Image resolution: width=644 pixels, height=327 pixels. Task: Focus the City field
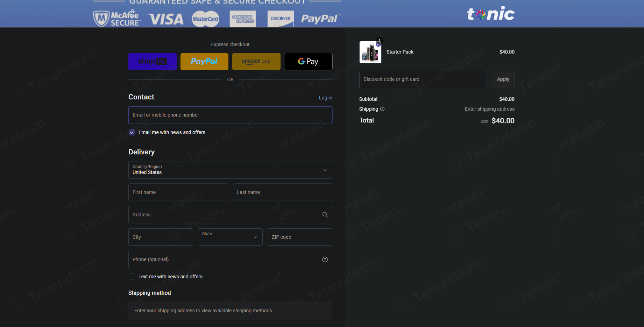[x=161, y=237]
